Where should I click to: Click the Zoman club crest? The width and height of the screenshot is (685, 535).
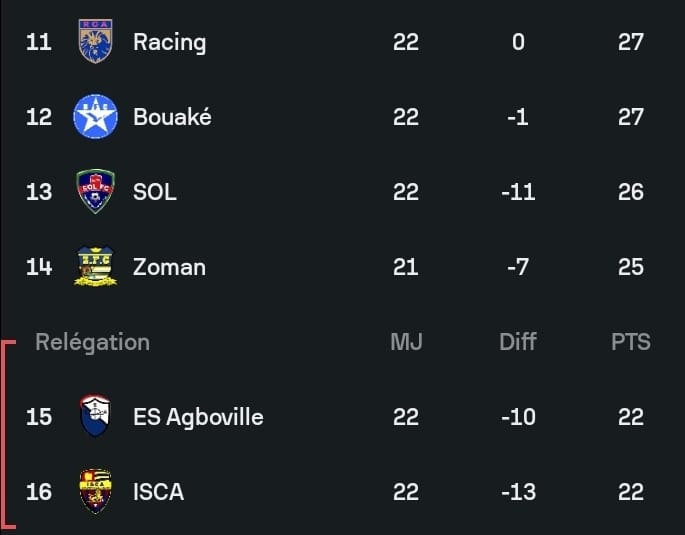95,267
